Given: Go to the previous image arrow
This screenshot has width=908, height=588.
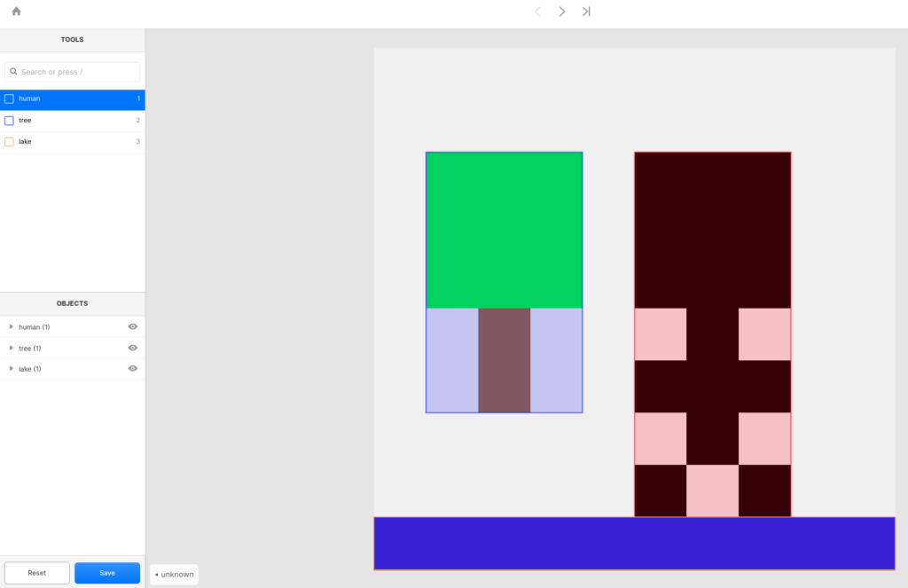Looking at the screenshot, I should (537, 12).
